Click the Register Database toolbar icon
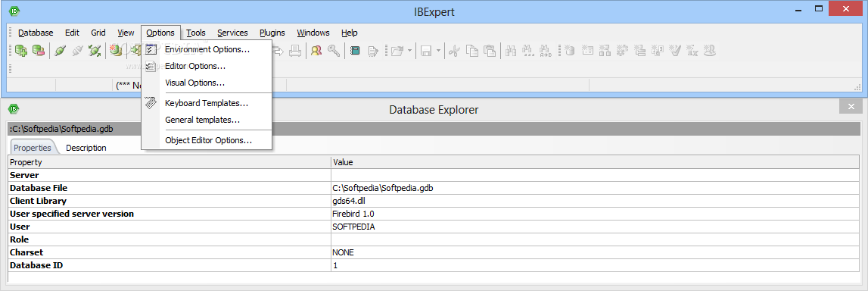 pyautogui.click(x=21, y=51)
